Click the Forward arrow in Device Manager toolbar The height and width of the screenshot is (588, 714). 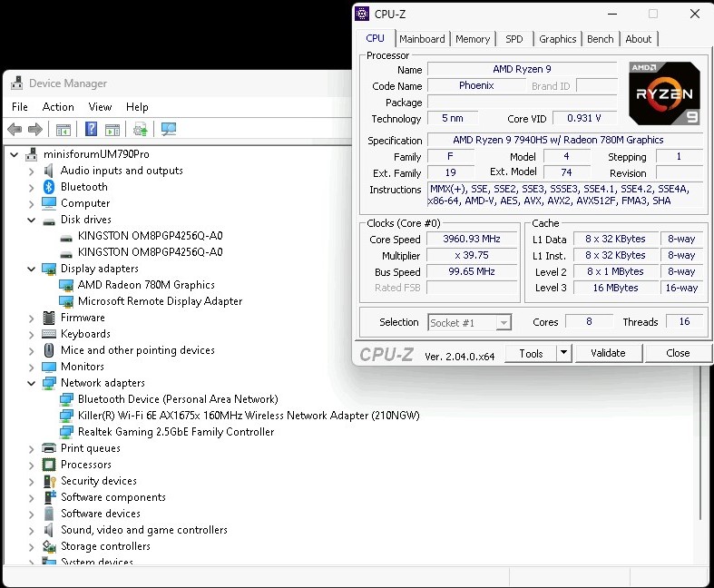(35, 130)
